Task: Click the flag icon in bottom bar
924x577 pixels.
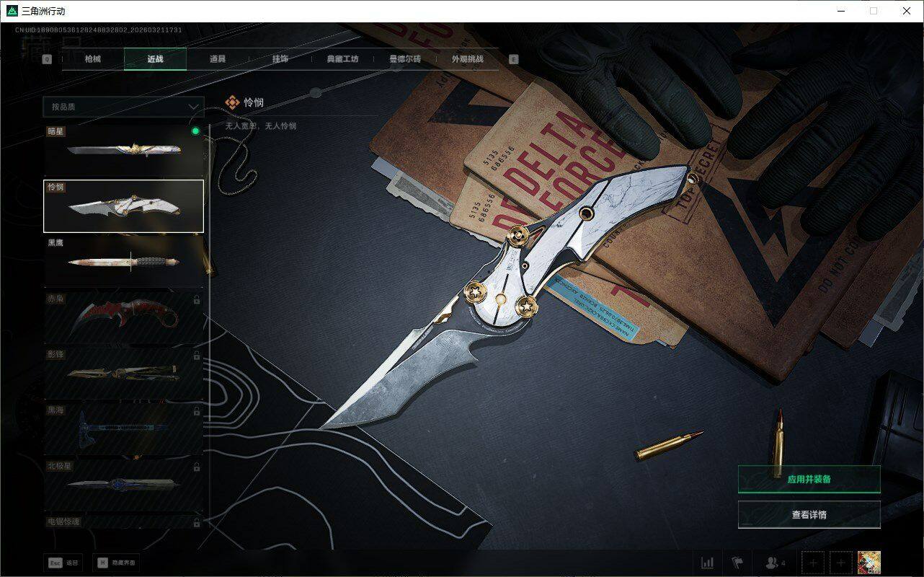Action: point(737,563)
